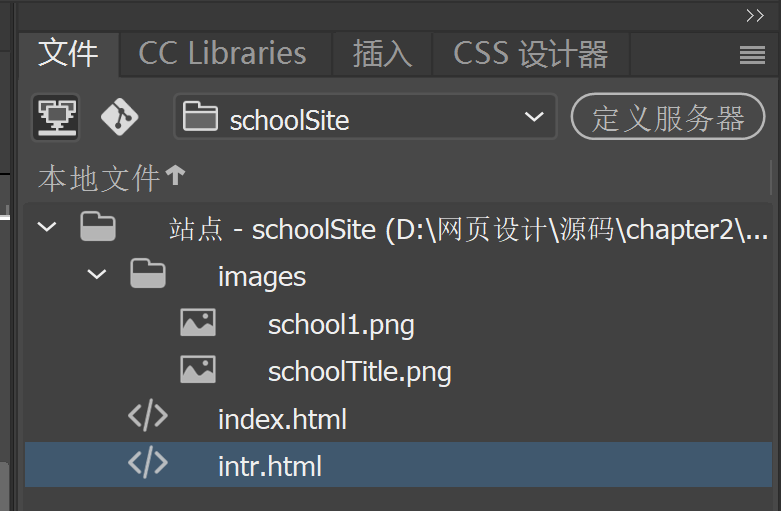Open the Files panel options menu
This screenshot has height=511, width=781.
point(752,55)
